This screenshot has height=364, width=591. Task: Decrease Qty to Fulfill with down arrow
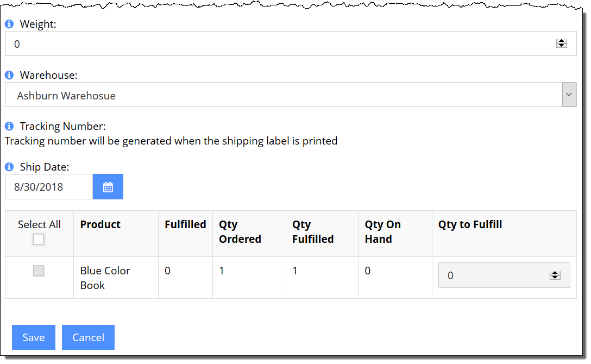pos(555,278)
